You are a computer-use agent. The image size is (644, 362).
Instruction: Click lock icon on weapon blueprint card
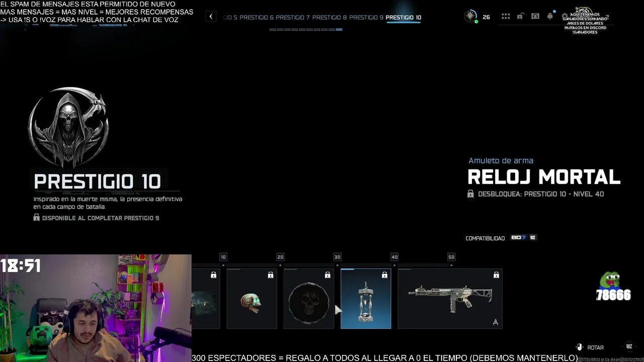click(x=496, y=275)
